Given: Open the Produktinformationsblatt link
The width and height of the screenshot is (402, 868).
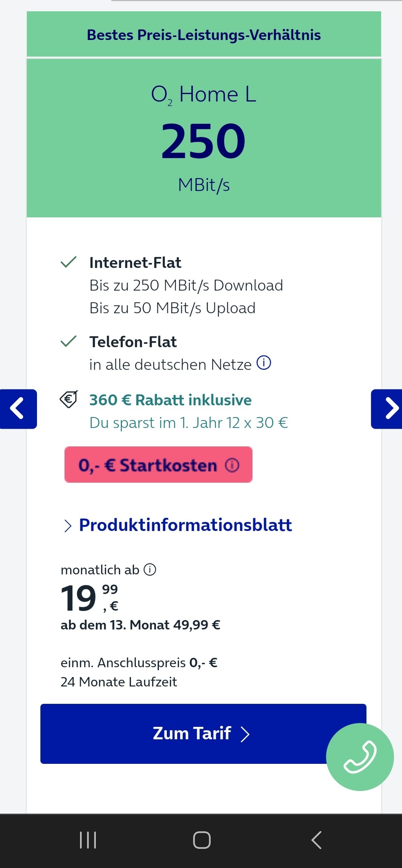Looking at the screenshot, I should point(185,525).
